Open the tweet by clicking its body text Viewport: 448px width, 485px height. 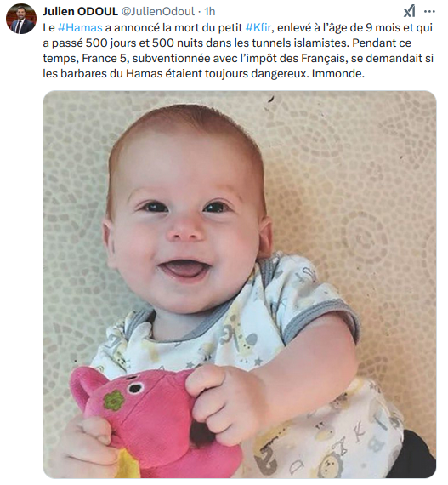(x=238, y=51)
